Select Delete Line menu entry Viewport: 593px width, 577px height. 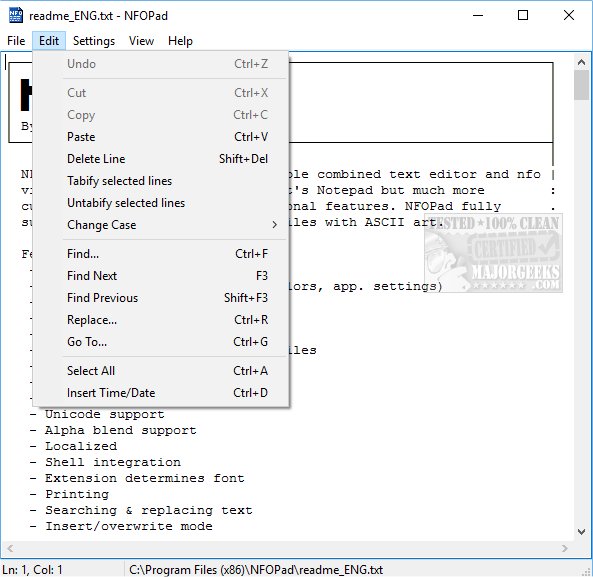161,159
